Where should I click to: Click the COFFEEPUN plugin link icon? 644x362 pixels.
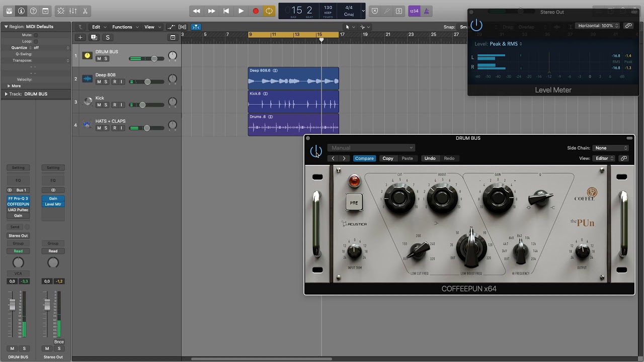(624, 158)
